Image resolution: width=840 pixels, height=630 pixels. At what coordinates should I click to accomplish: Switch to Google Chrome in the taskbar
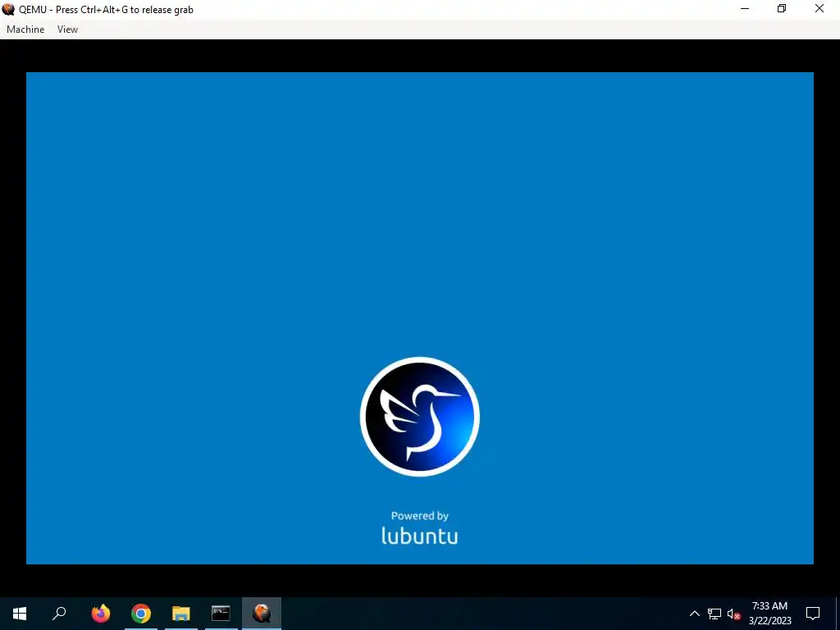(141, 614)
